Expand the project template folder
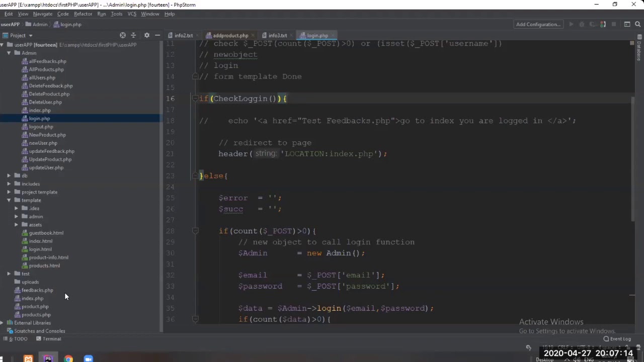This screenshot has width=644, height=362. [x=9, y=192]
